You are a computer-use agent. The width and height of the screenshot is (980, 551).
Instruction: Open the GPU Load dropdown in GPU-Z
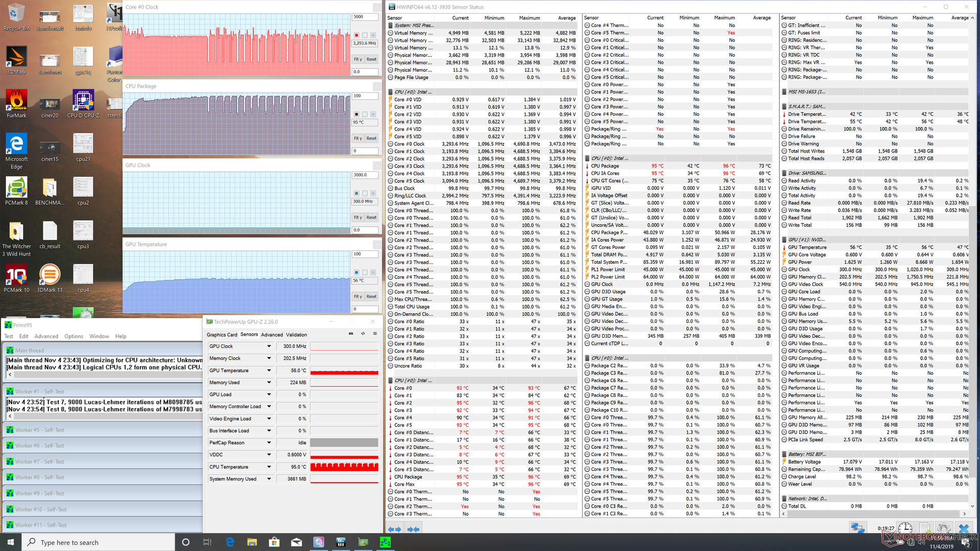pos(269,394)
